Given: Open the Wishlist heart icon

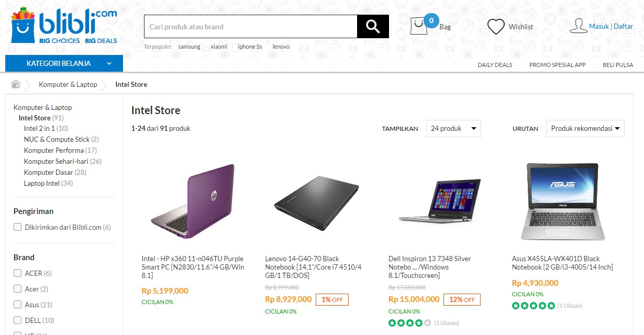Looking at the screenshot, I should tap(496, 27).
